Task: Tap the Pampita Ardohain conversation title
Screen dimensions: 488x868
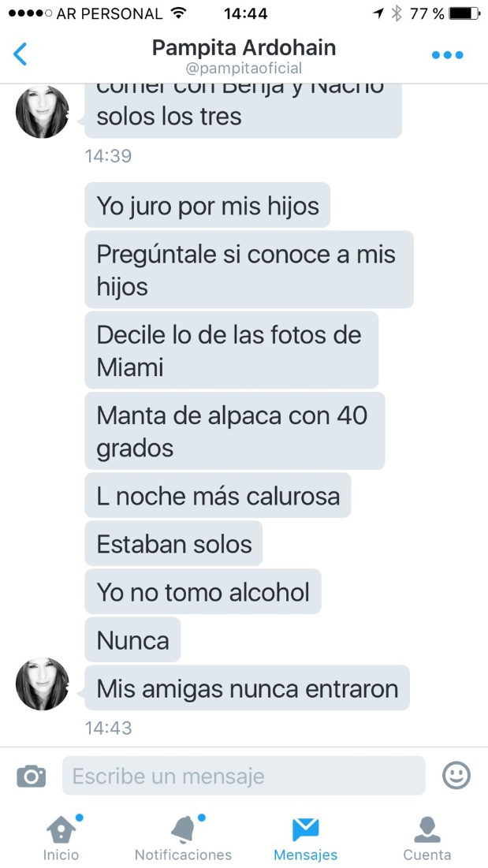Action: (x=244, y=47)
